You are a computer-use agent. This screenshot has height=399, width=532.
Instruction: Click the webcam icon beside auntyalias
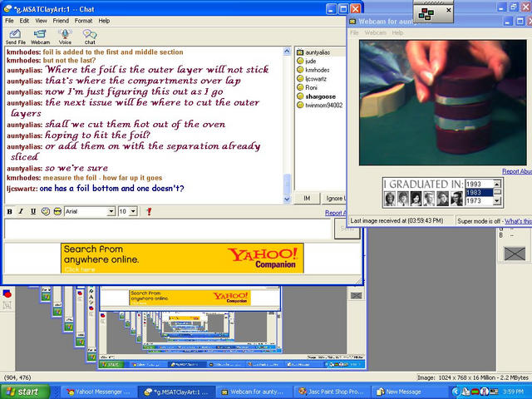click(x=300, y=52)
